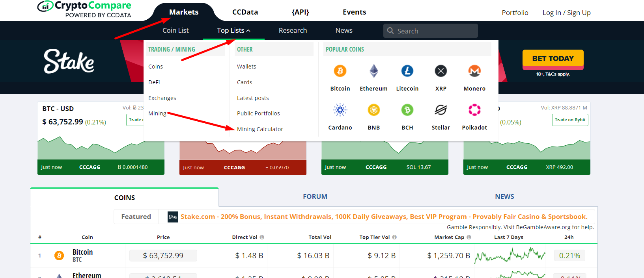Viewport: 644px width, 278px height.
Task: Switch to the FORUM tab
Action: pos(315,196)
